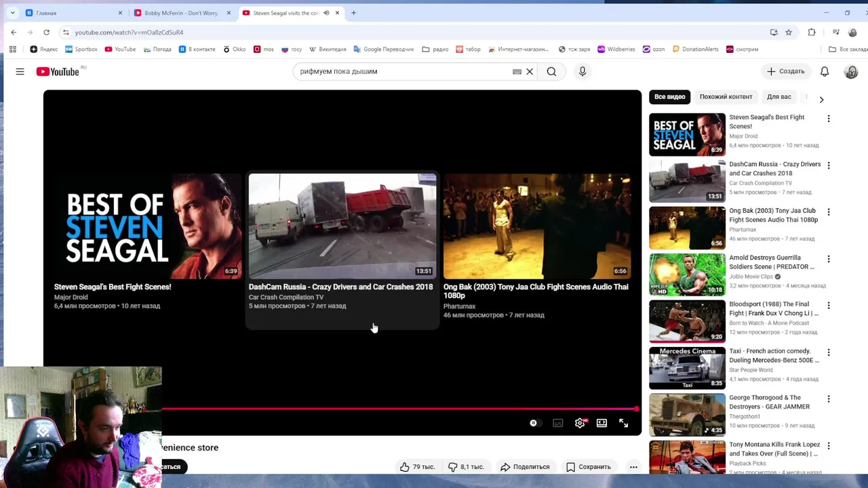Toggle subtitles in the video player
Viewport: 868px width, 488px height.
(557, 423)
